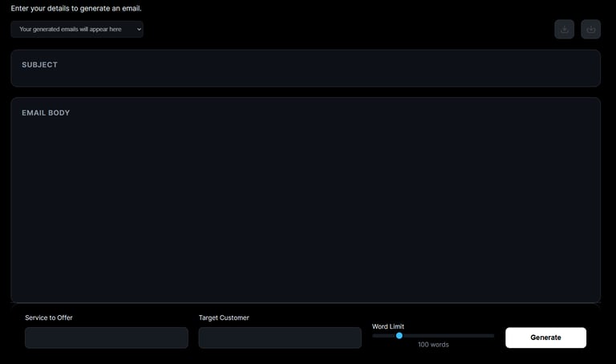This screenshot has height=364, width=616.
Task: Focus the Service to Offer input field
Action: click(107, 338)
